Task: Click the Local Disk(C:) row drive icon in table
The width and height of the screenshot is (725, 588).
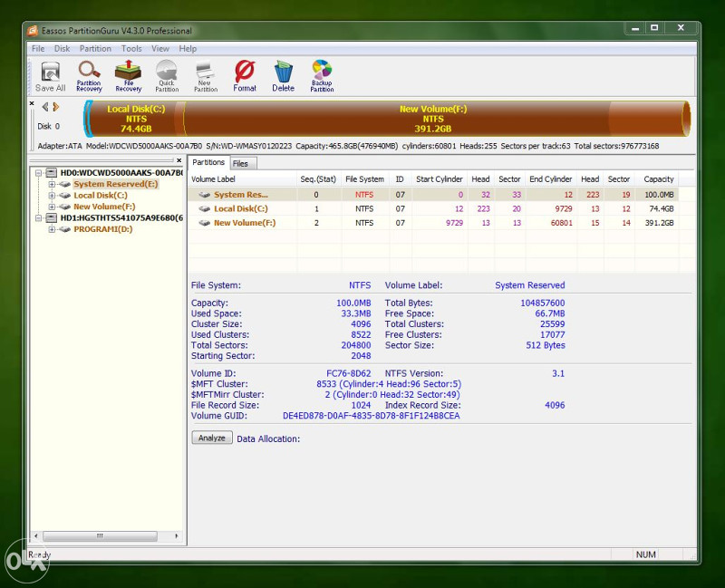Action: [205, 209]
